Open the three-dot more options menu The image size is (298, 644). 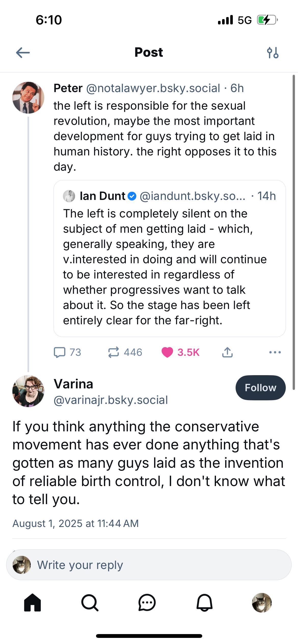pos(275,353)
